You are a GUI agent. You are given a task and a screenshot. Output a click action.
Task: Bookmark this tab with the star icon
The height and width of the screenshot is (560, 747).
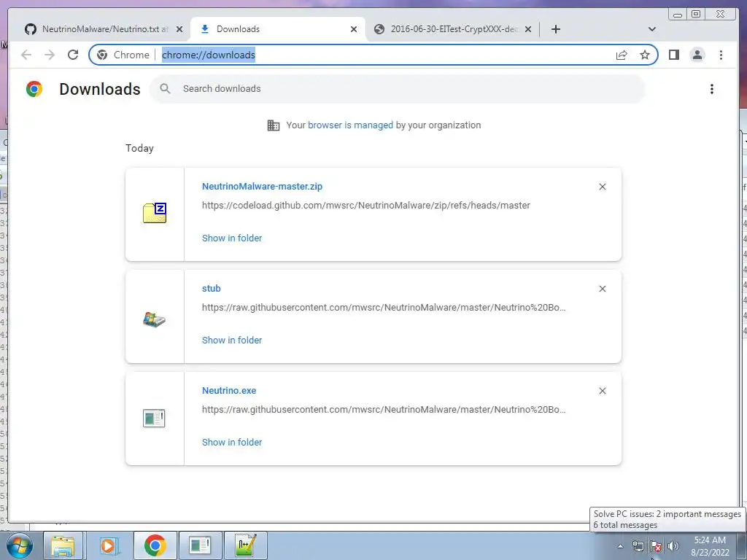(645, 55)
